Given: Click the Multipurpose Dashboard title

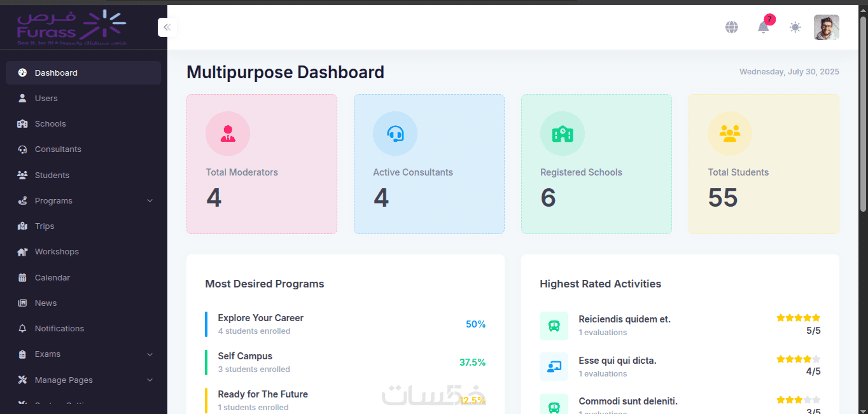Looking at the screenshot, I should tap(285, 72).
